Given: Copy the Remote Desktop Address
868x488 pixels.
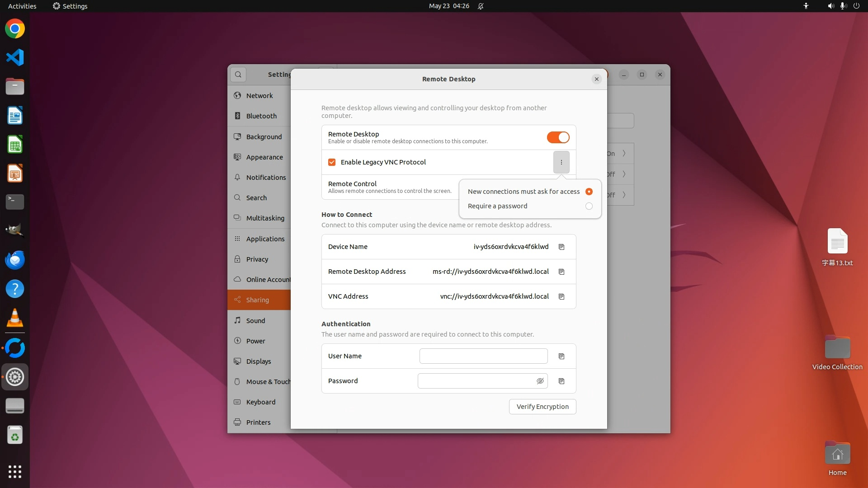Looking at the screenshot, I should click(x=561, y=272).
